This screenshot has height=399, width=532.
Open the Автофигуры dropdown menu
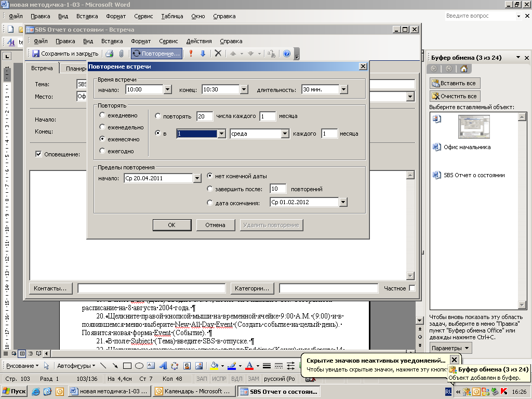click(76, 366)
